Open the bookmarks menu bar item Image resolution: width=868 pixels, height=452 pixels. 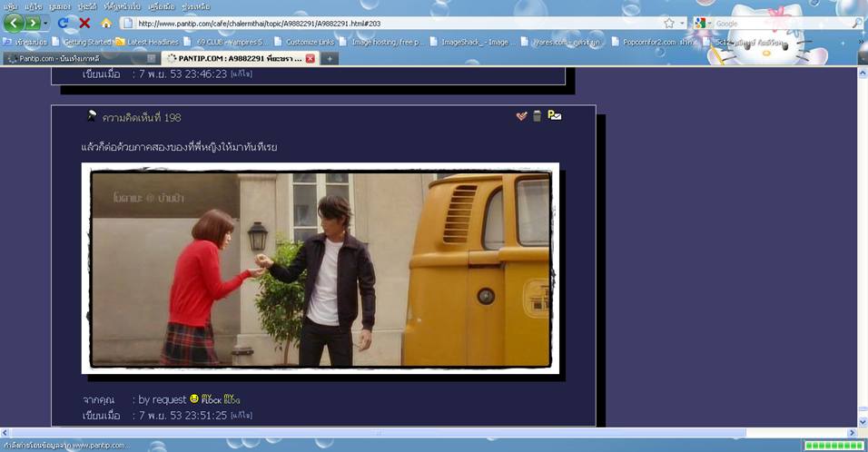point(123,6)
